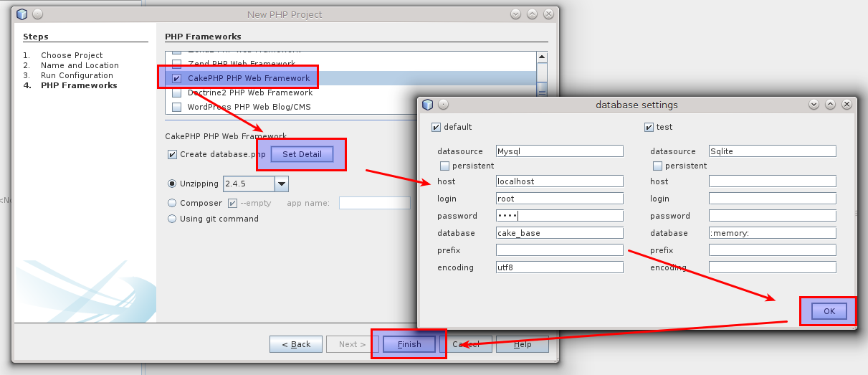Screen dimensions: 868x375
Task: Click the test encoding field
Action: click(x=773, y=267)
